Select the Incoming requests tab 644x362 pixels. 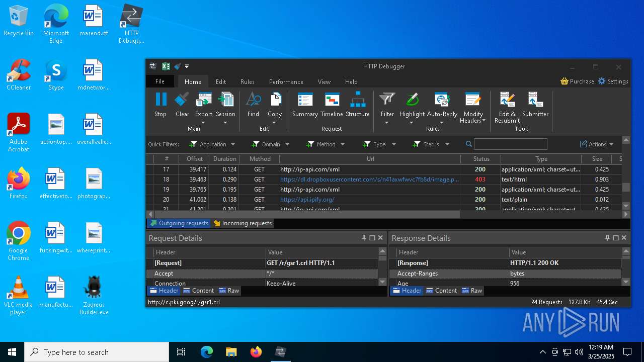click(x=243, y=223)
